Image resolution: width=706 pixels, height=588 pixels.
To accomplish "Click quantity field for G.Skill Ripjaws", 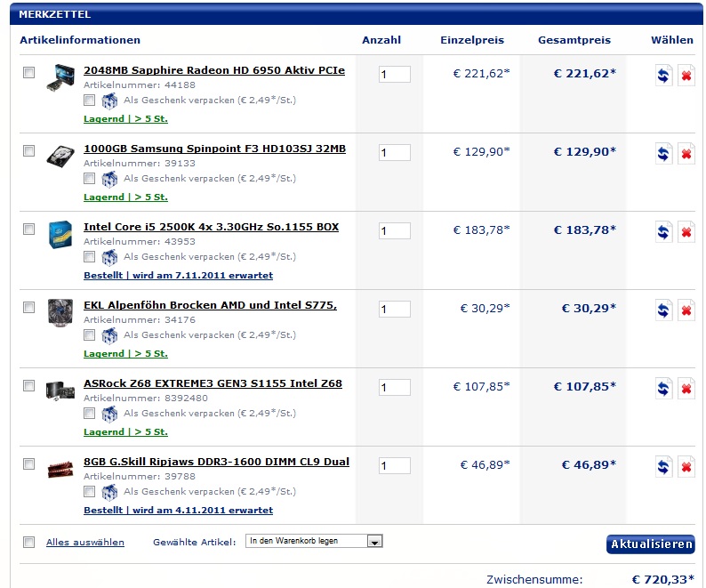I will (x=395, y=466).
